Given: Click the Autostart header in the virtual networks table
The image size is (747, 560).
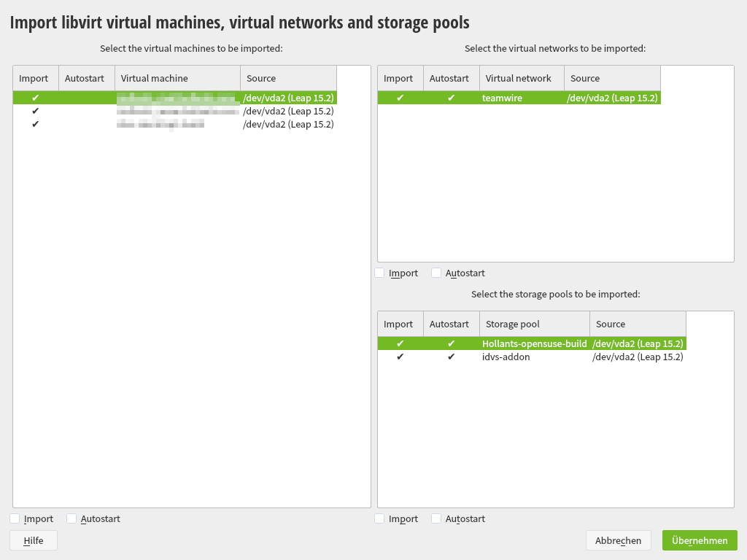Looking at the screenshot, I should [452, 78].
